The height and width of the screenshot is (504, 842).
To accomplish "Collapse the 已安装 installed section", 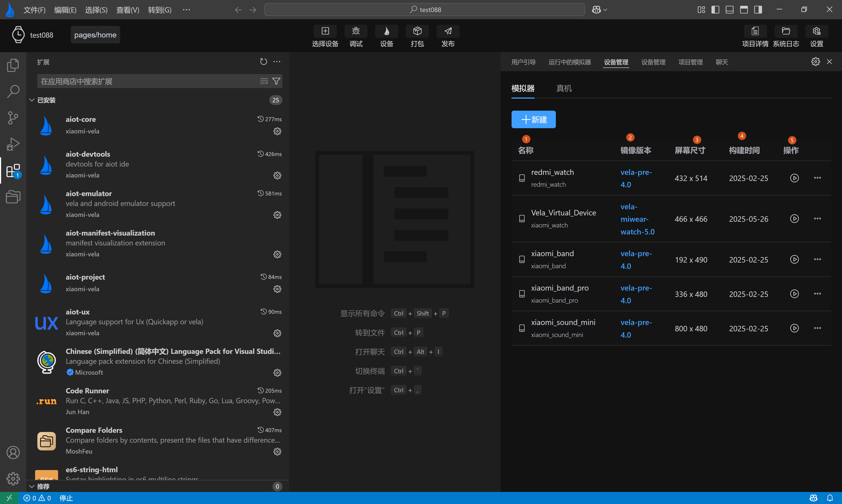I will pyautogui.click(x=46, y=100).
